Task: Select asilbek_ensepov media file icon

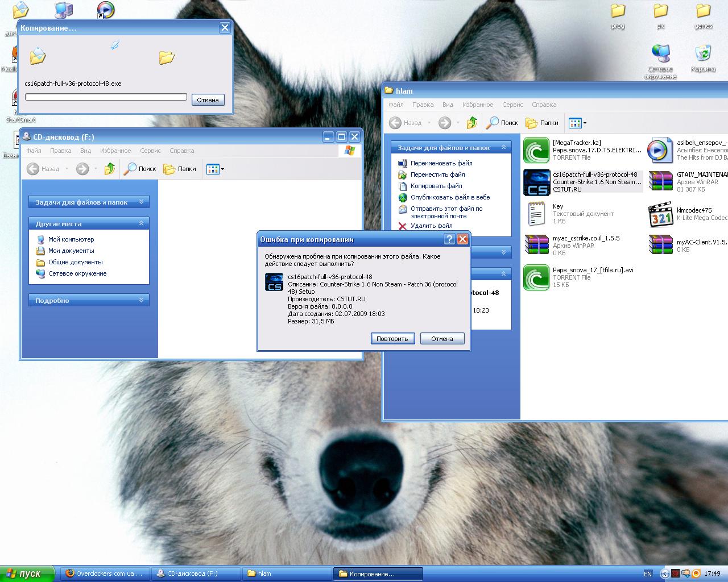Action: point(660,150)
